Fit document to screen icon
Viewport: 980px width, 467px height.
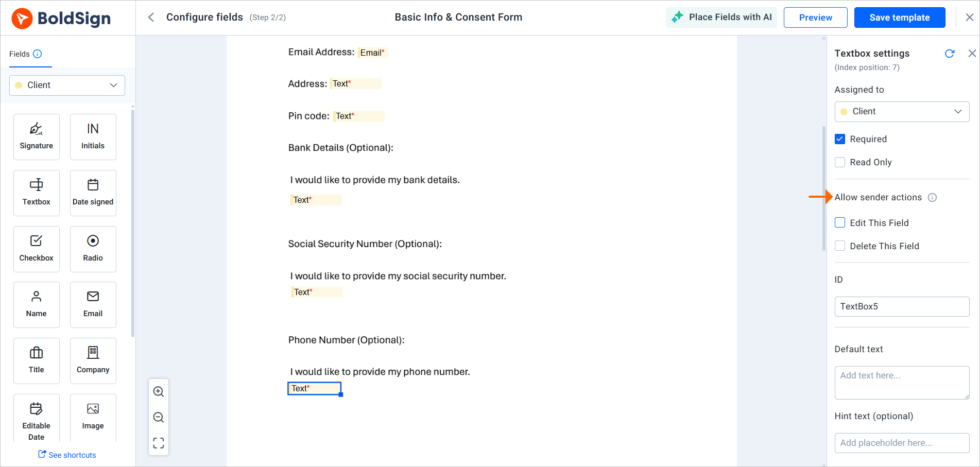[x=159, y=443]
